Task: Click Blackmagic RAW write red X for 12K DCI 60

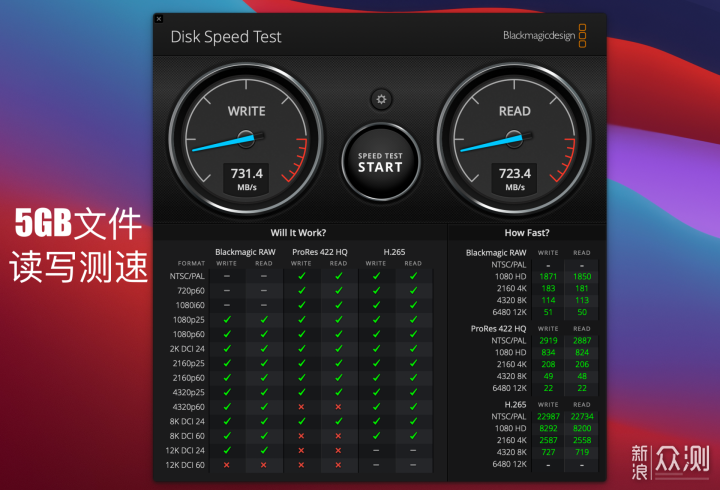Action: [226, 465]
